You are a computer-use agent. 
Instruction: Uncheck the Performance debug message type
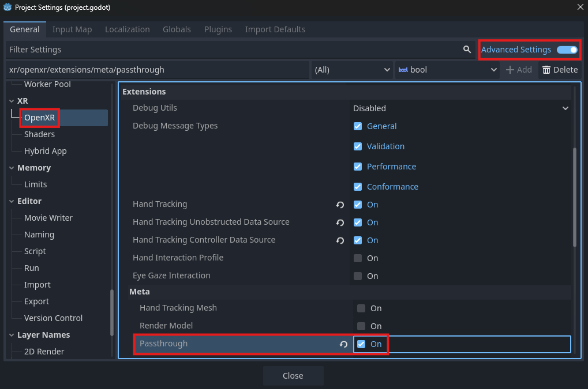[358, 167]
